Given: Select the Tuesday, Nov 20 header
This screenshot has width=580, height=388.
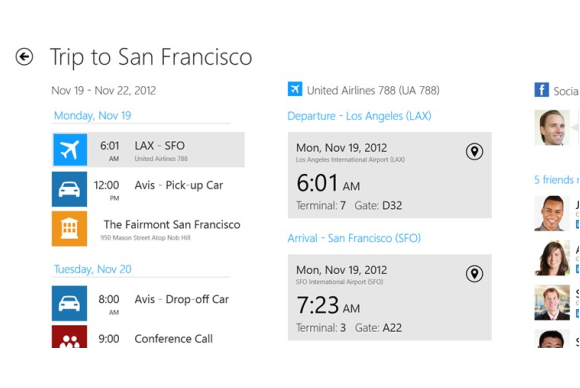Looking at the screenshot, I should 92,269.
